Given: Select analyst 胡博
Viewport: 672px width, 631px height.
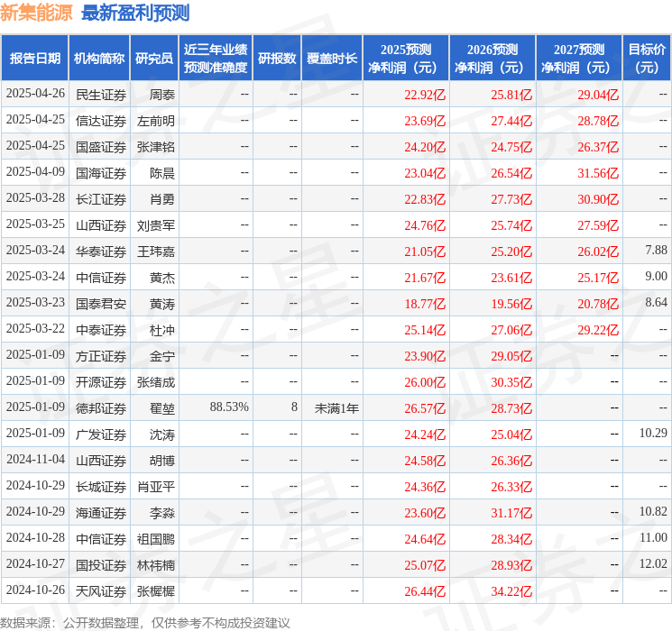Looking at the screenshot, I should 162,461.
